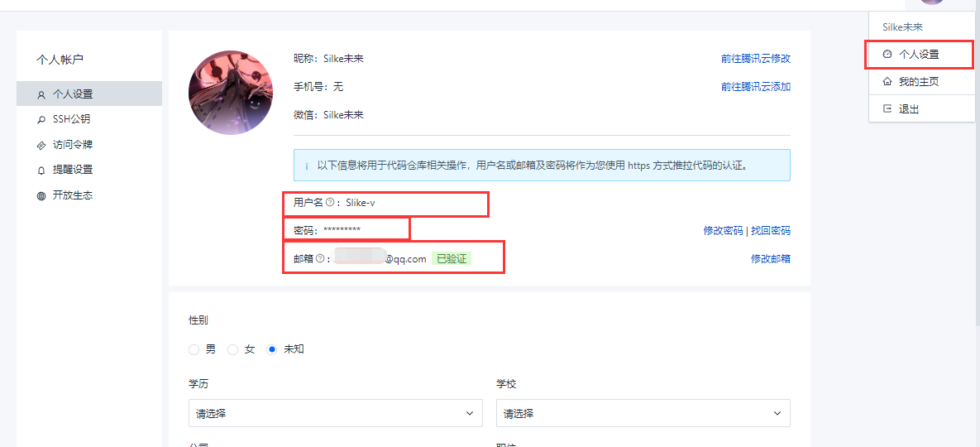
Task: Click the 手机号：无 text
Action: coord(318,87)
